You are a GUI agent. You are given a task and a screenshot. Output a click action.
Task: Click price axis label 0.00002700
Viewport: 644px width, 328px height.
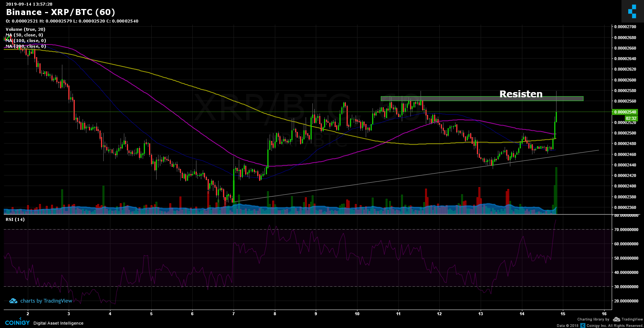click(625, 27)
